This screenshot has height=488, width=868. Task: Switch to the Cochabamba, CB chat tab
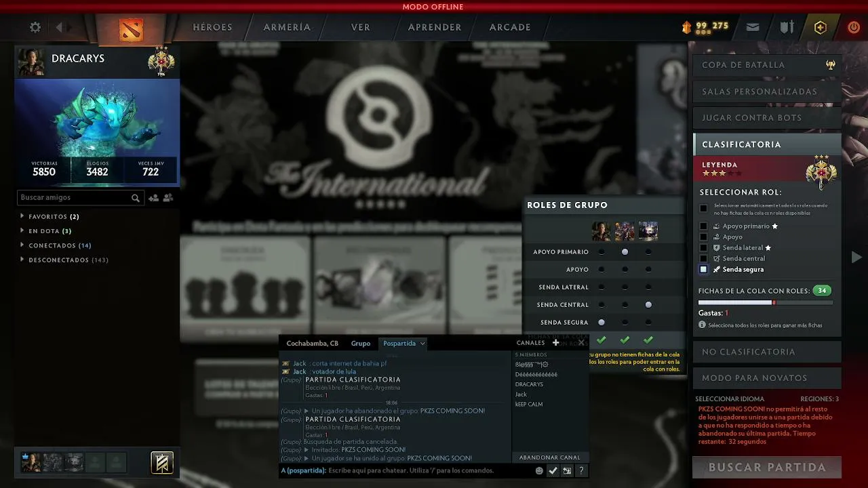click(x=312, y=344)
